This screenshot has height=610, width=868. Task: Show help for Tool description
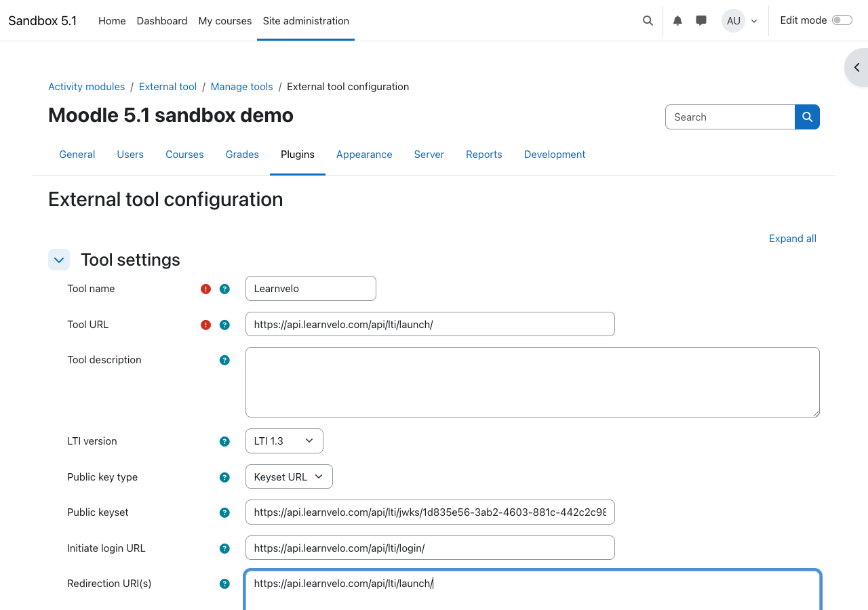coord(224,360)
